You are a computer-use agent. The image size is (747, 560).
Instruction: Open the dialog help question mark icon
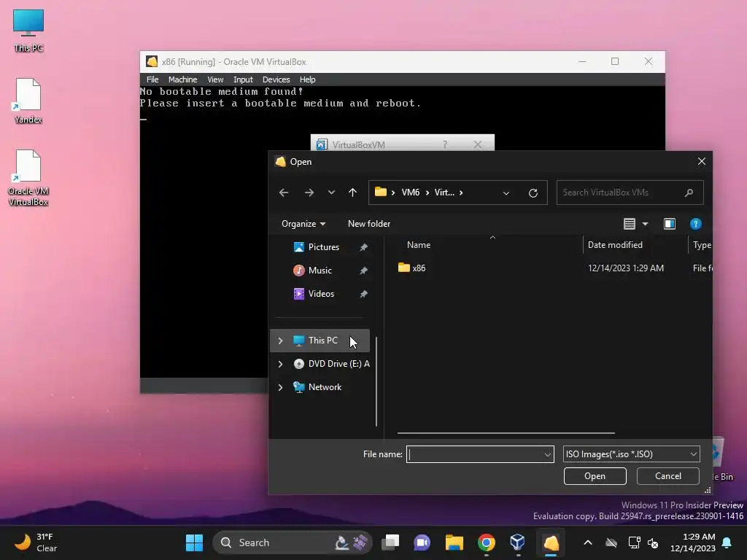pos(695,224)
